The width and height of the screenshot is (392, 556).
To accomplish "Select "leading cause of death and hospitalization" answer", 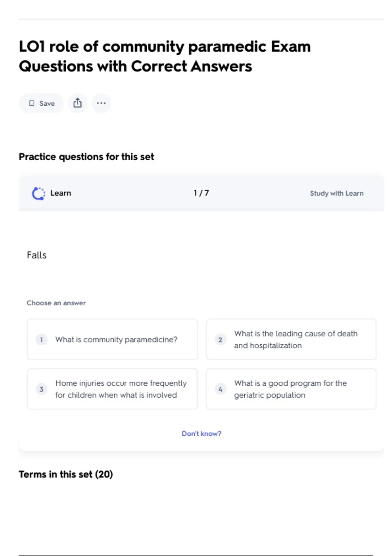I will [x=296, y=339].
